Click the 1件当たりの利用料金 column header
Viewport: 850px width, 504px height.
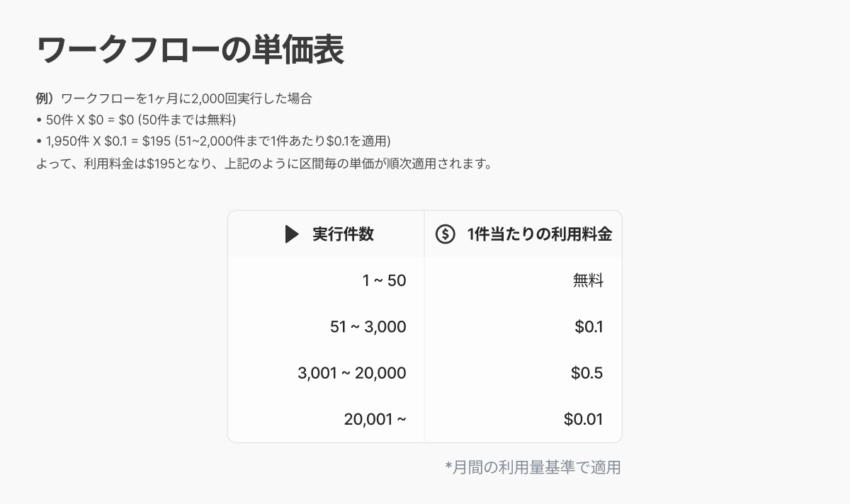[539, 234]
